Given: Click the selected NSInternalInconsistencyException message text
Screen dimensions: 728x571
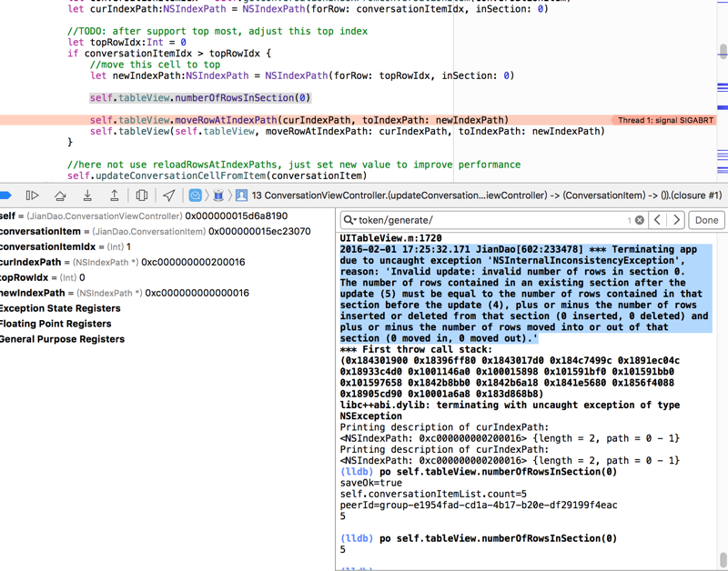Looking at the screenshot, I should tap(525, 294).
